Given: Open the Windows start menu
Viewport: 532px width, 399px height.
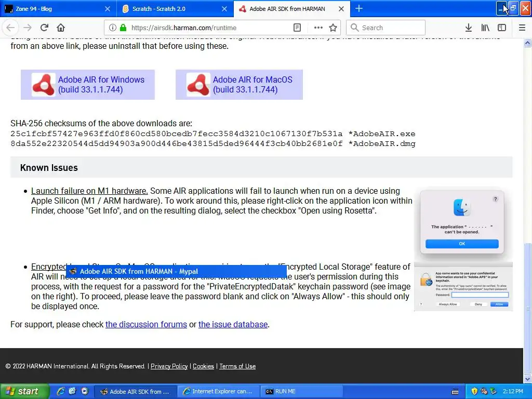Looking at the screenshot, I should coord(25,391).
